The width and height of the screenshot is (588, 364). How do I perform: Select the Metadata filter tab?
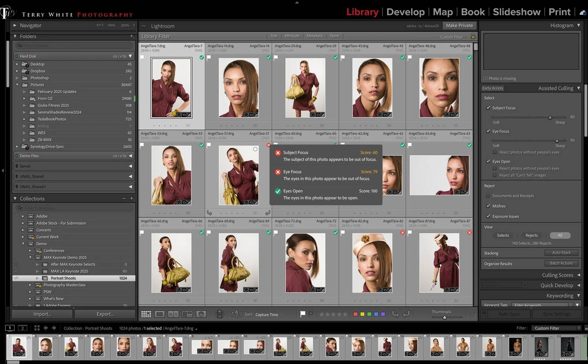(314, 36)
